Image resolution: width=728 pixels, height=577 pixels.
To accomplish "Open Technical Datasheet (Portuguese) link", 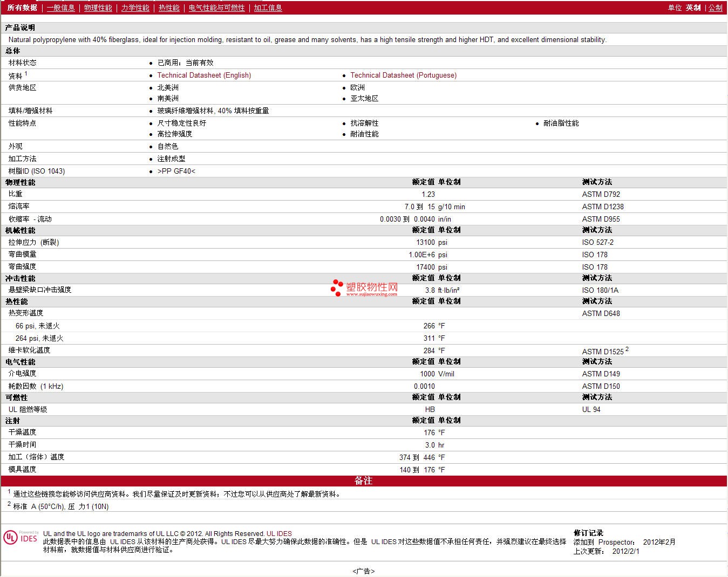I will coord(403,75).
